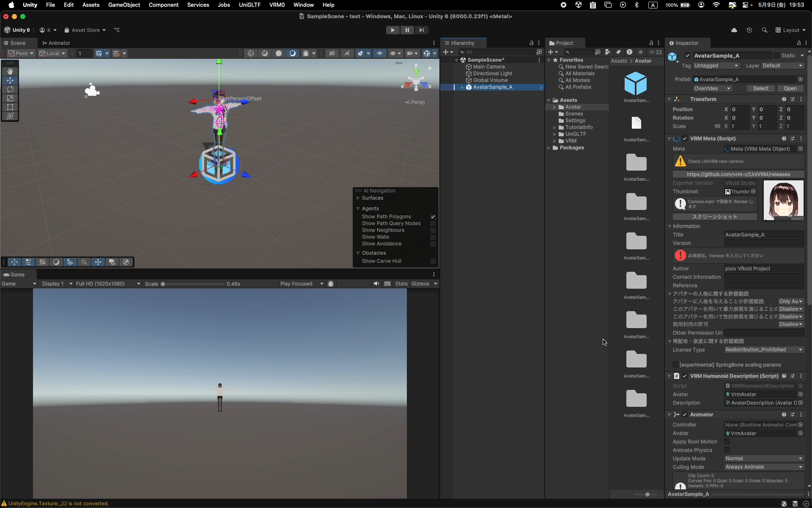Screen dimensions: 812x508
Task: Click the shaded solid sphere icon
Action: click(x=279, y=53)
